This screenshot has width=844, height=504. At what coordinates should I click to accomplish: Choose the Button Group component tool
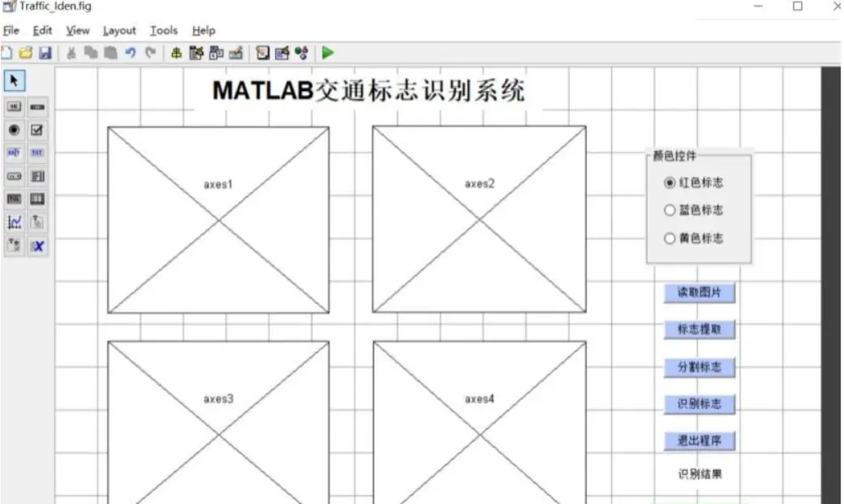[14, 246]
